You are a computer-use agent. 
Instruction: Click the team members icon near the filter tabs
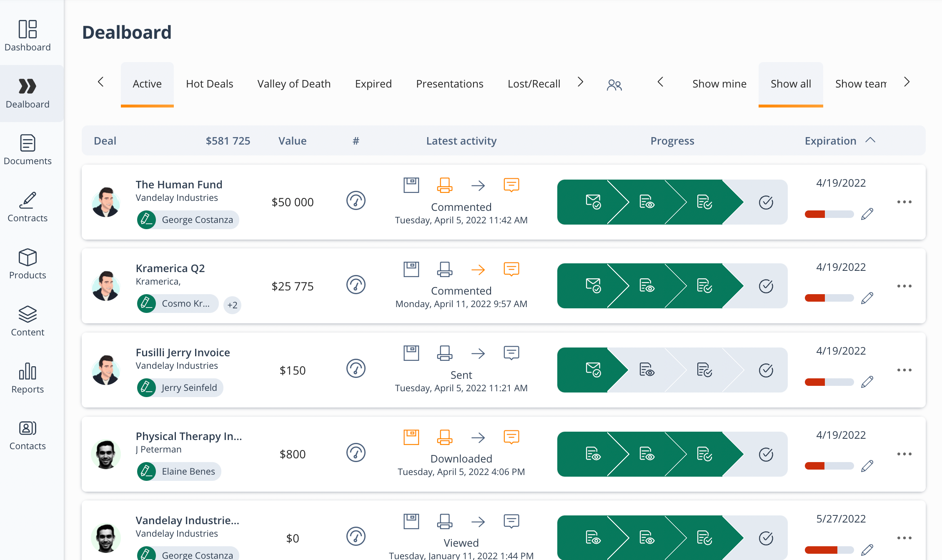pos(614,85)
